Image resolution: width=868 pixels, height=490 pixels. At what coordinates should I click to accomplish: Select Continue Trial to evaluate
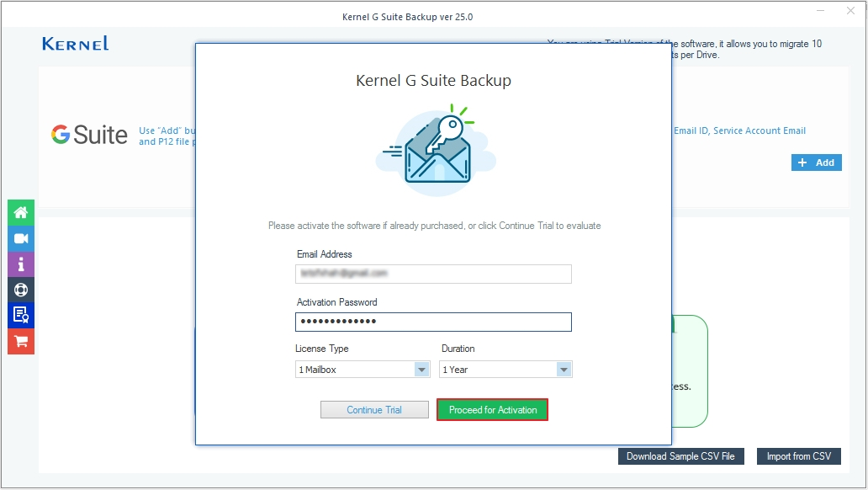click(x=373, y=409)
